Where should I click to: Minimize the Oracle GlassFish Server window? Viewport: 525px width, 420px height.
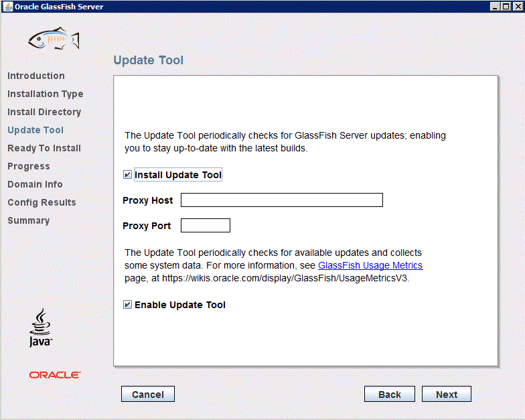(x=495, y=7)
